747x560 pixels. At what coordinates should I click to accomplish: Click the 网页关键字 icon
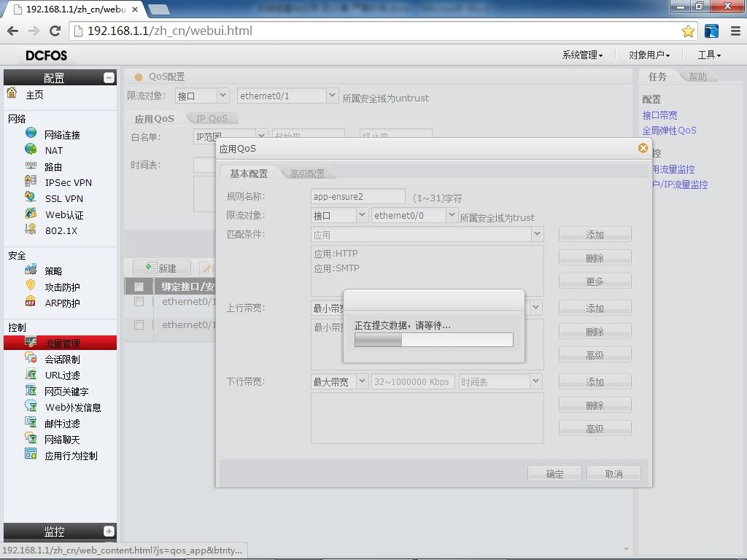click(x=31, y=390)
